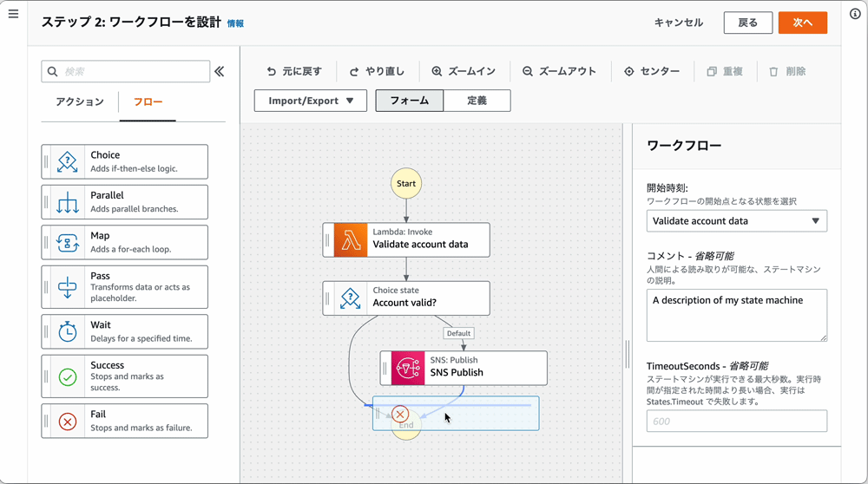The image size is (868, 484).
Task: Click the キャンセル button
Action: click(679, 23)
